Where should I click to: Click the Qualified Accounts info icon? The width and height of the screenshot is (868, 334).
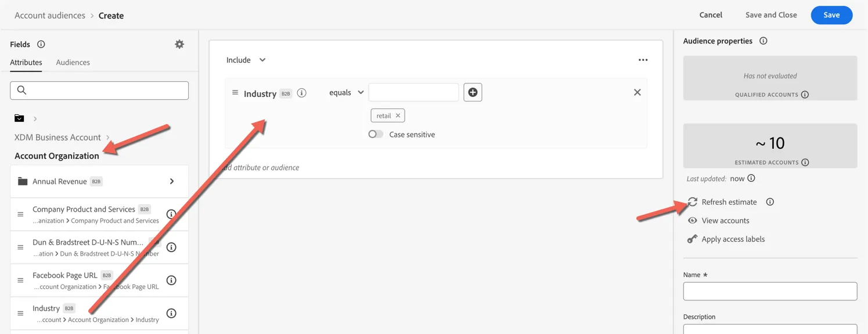[805, 95]
